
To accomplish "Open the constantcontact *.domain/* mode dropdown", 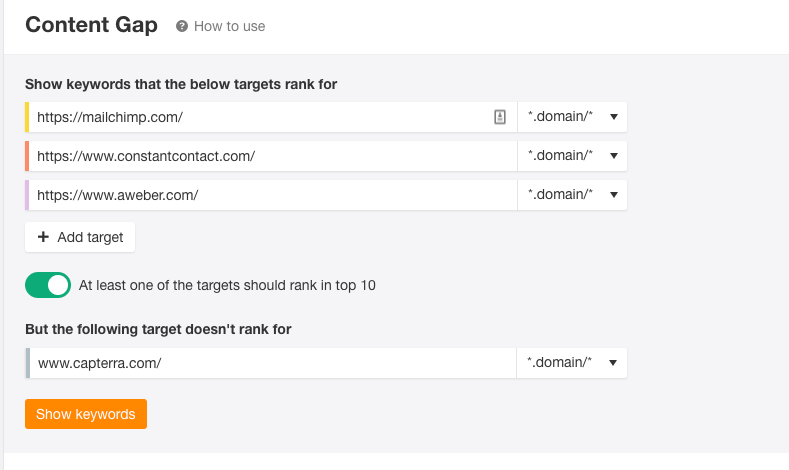I will (x=572, y=156).
